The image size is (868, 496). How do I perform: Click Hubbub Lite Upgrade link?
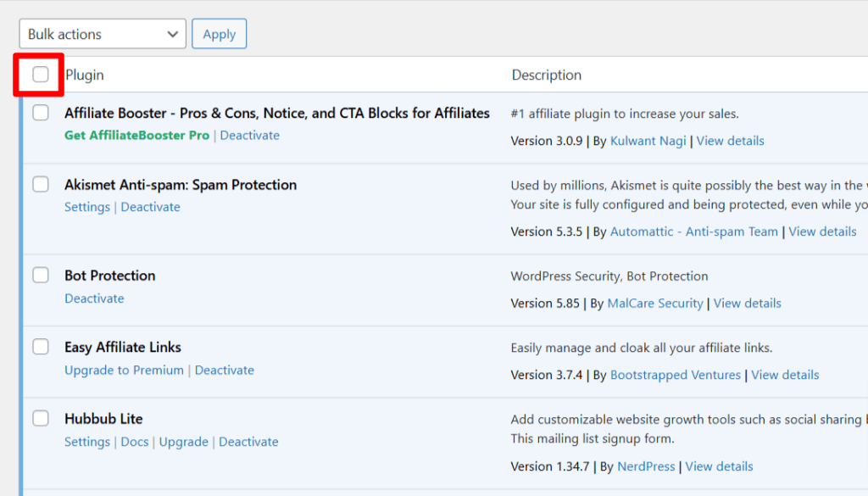[x=184, y=442]
